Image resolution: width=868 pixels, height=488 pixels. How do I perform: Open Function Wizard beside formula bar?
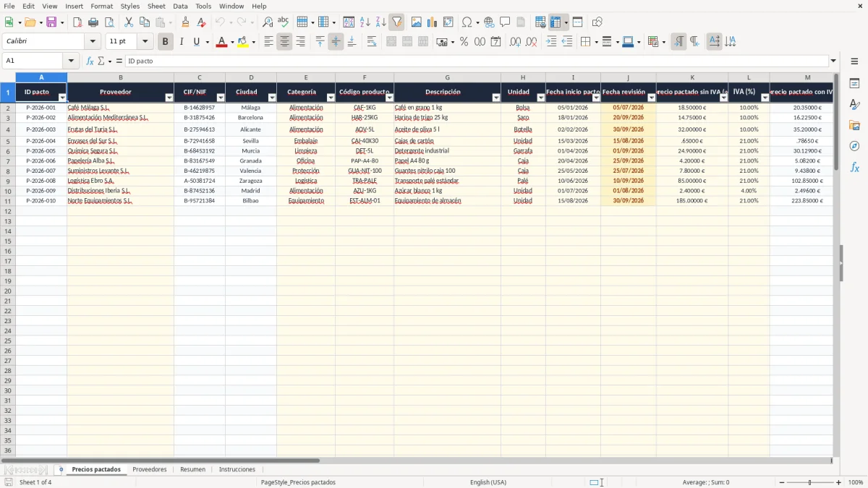click(x=90, y=61)
